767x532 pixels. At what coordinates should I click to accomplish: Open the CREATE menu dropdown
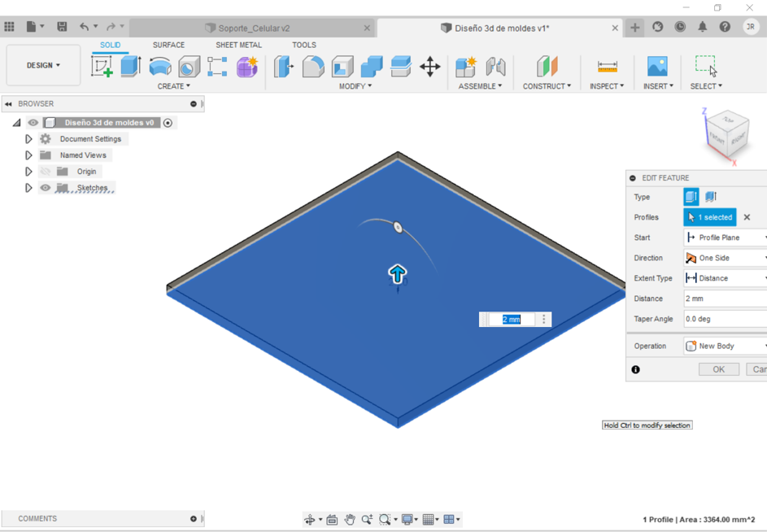pos(173,86)
